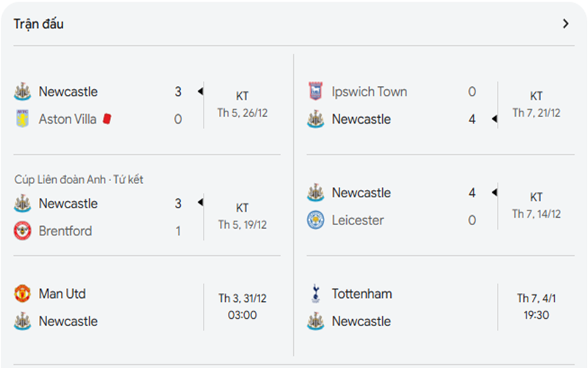
Task: Click the Brentford crest icon
Action: coord(22,231)
